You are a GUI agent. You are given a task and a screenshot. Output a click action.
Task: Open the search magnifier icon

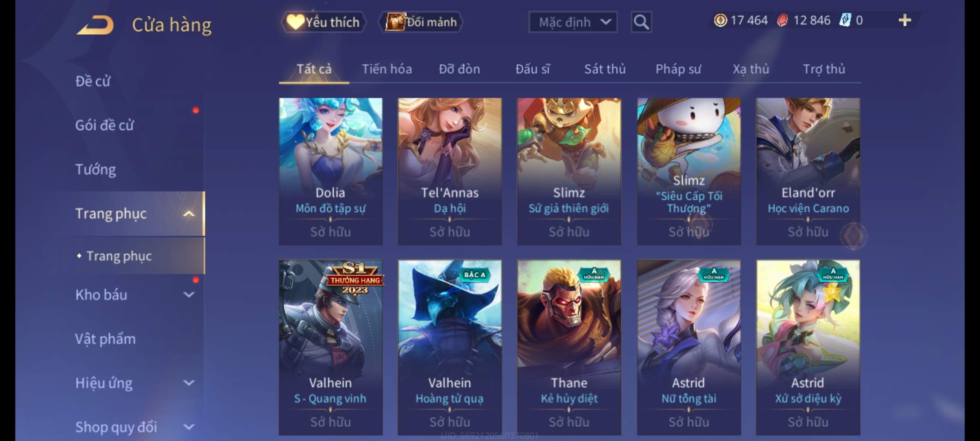(641, 22)
